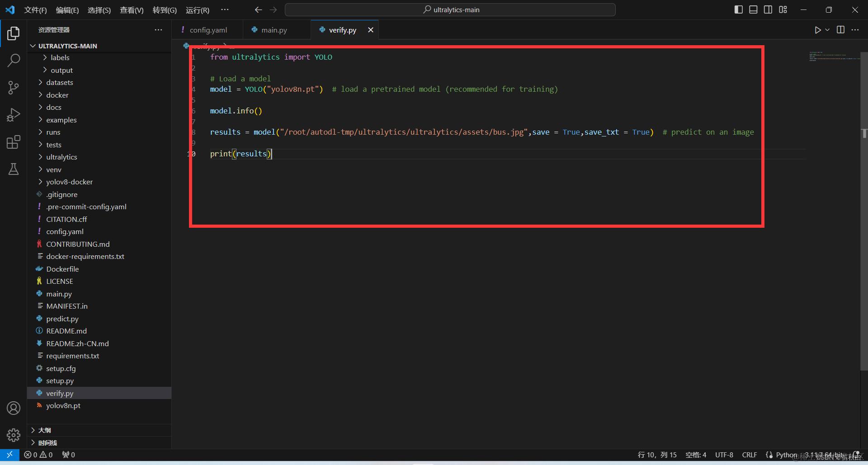Show more menu bar items ellipsis
868x465 pixels.
point(225,9)
